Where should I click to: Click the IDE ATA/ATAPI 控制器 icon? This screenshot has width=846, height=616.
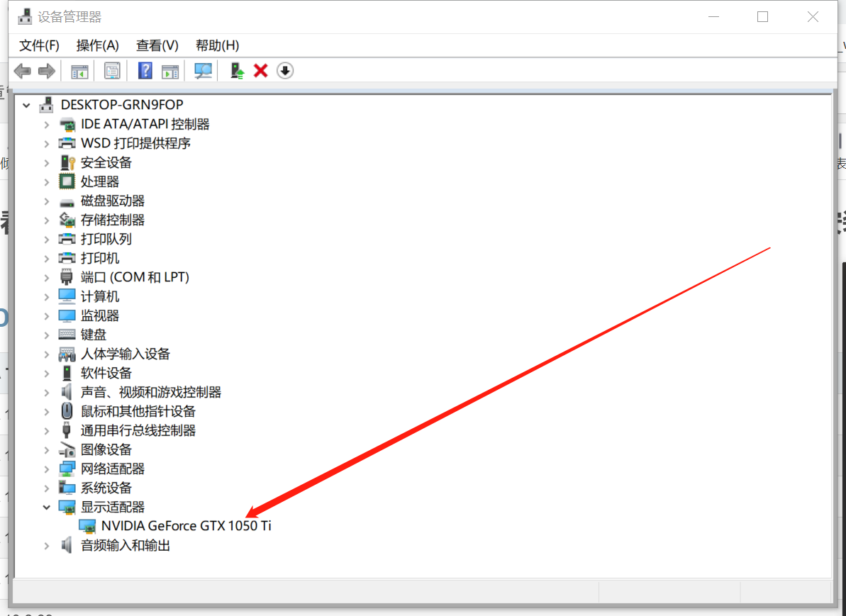click(x=67, y=124)
